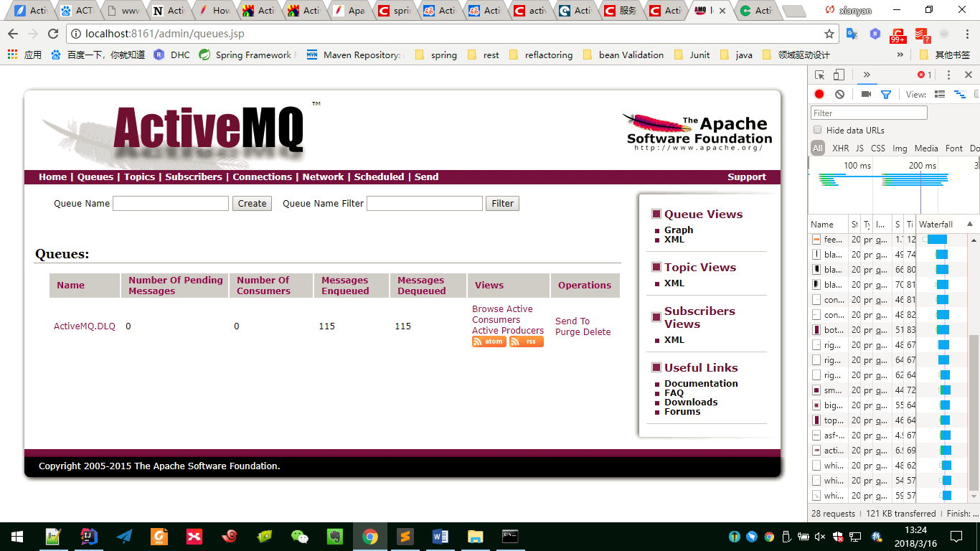980x551 pixels.
Task: Click the capture screenshots camera icon
Action: pos(866,94)
